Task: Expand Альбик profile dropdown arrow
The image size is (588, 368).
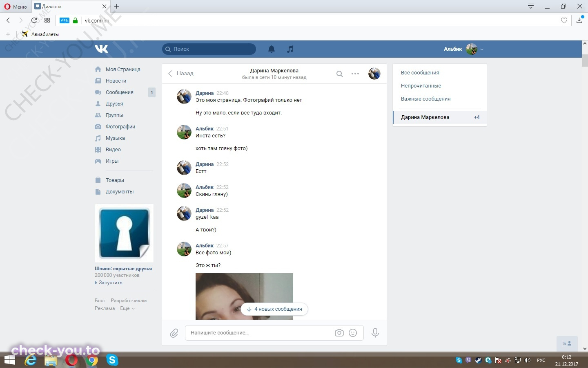Action: [482, 49]
